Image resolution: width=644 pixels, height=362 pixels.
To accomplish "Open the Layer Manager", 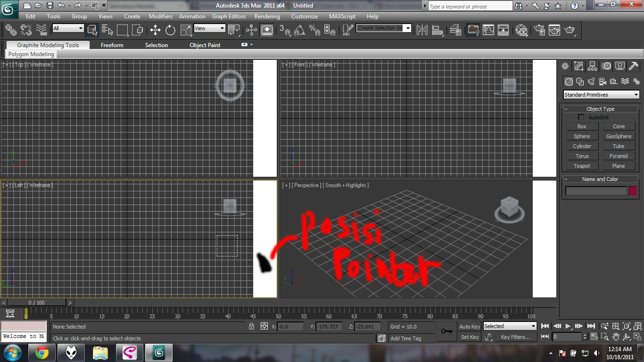I will pyautogui.click(x=455, y=30).
